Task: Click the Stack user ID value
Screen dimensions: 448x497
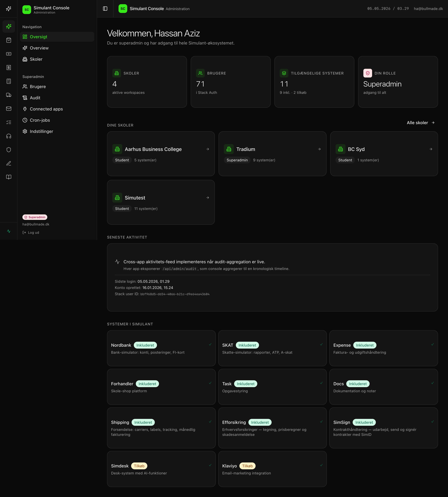Action: coord(175,294)
